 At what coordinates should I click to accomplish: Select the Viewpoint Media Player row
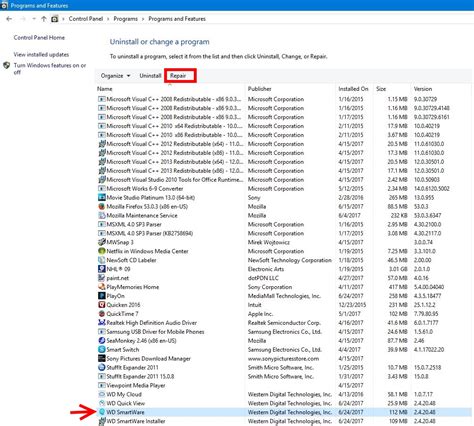(x=283, y=385)
